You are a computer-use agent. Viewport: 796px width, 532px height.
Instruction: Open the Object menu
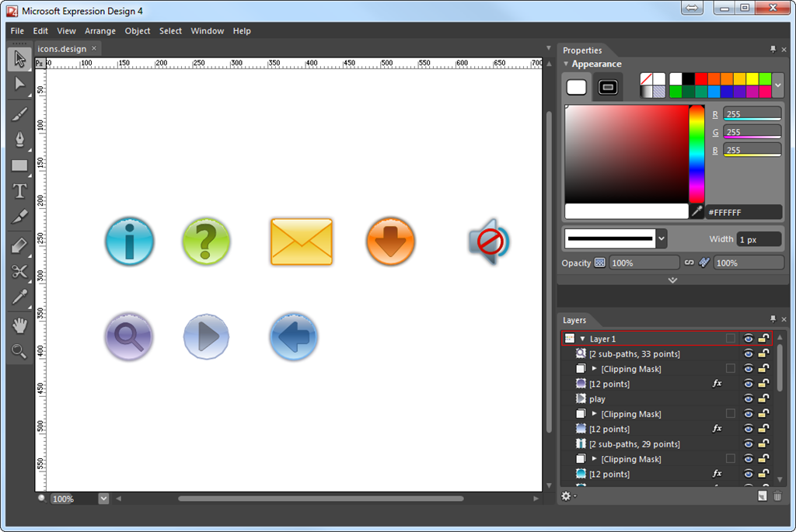[138, 31]
